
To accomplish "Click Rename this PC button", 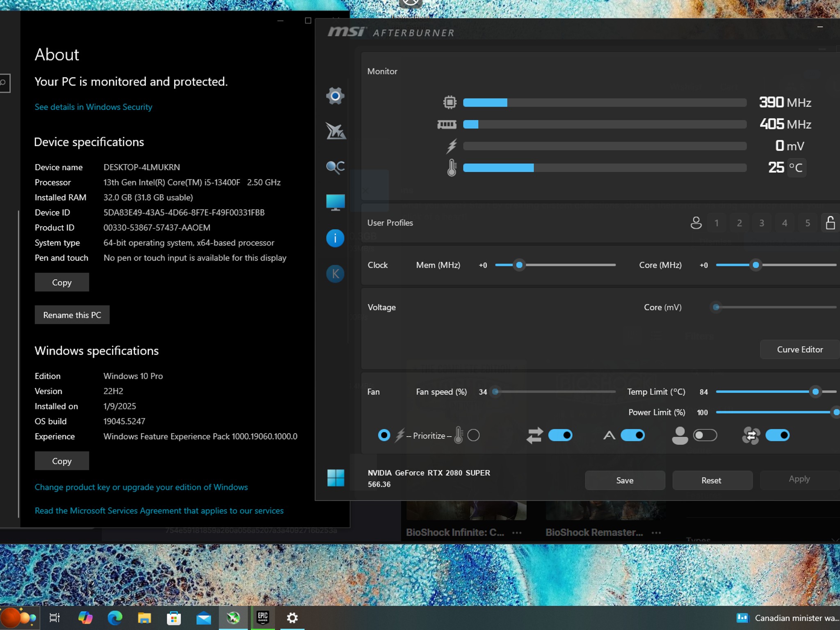I will pyautogui.click(x=72, y=315).
